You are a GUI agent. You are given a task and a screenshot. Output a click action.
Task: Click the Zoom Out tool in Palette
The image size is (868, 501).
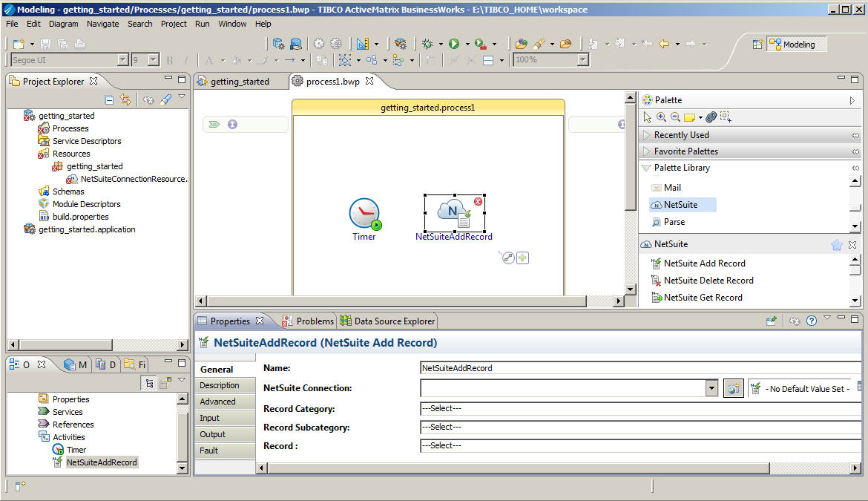tap(675, 117)
